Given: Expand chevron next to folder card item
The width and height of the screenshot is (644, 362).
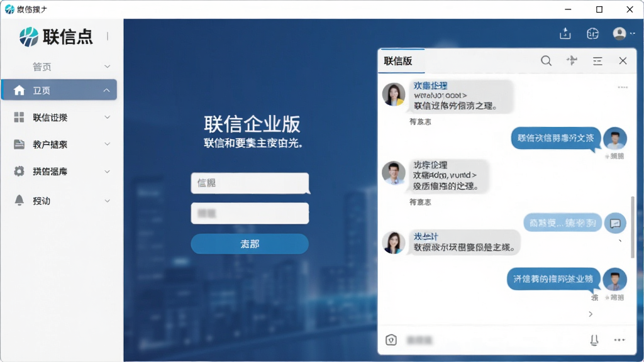Looking at the screenshot, I should (x=107, y=144).
